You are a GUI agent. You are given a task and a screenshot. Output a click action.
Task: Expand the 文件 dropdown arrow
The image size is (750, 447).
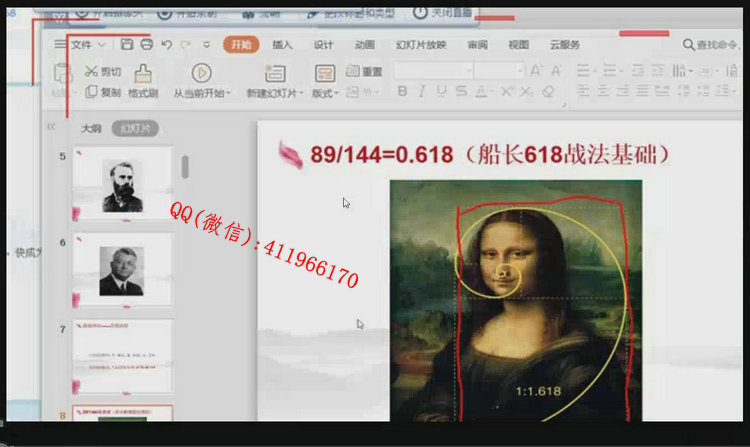pos(101,45)
